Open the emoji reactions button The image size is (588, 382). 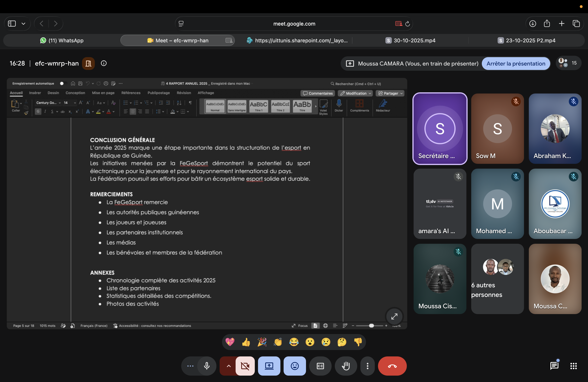pos(294,366)
